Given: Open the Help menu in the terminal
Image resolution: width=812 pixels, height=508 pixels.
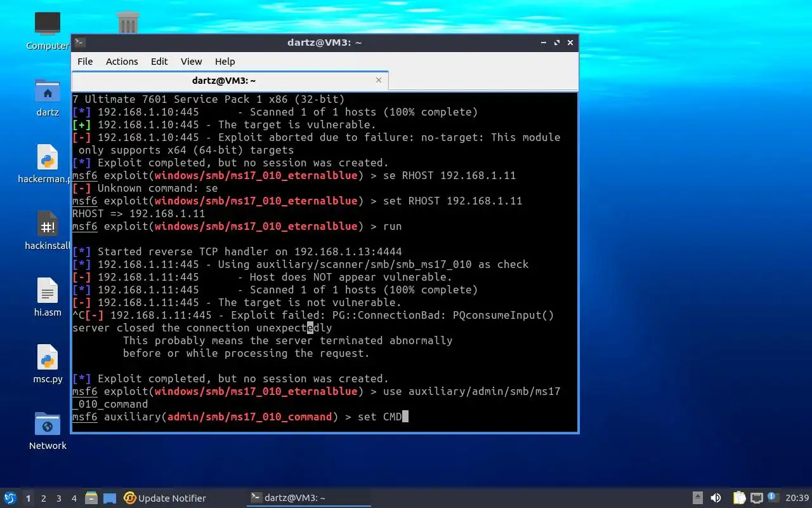Looking at the screenshot, I should 225,62.
